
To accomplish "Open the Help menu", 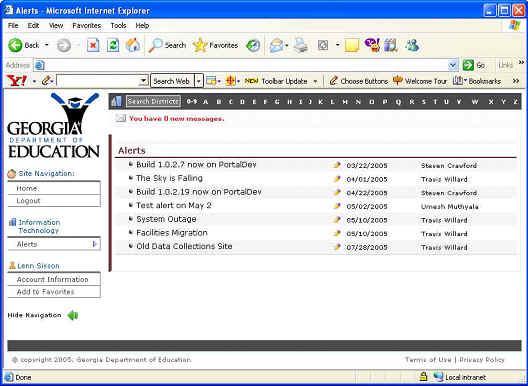I will [x=142, y=26].
